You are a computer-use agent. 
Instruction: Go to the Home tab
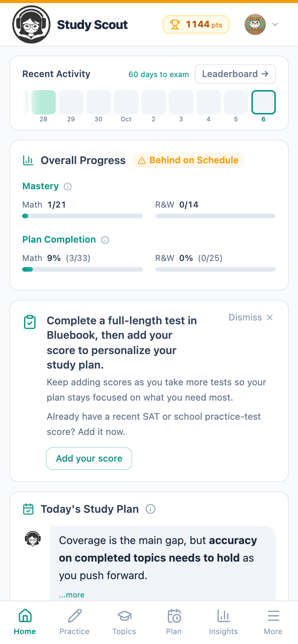tap(25, 622)
